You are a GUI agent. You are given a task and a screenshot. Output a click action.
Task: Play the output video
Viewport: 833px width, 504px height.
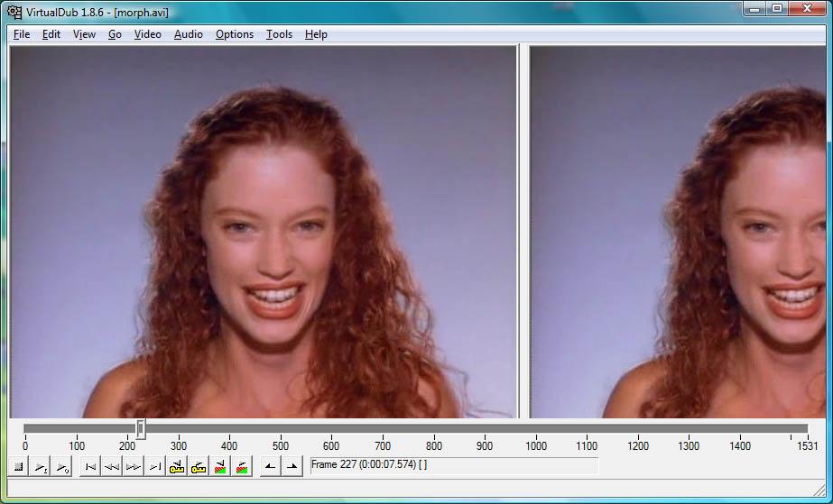[61, 467]
